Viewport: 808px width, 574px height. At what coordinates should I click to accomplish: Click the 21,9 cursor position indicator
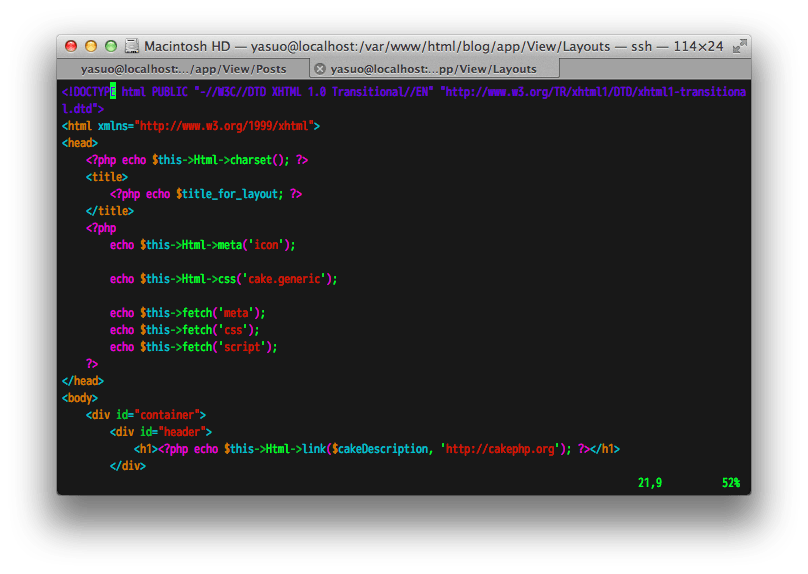(x=650, y=483)
